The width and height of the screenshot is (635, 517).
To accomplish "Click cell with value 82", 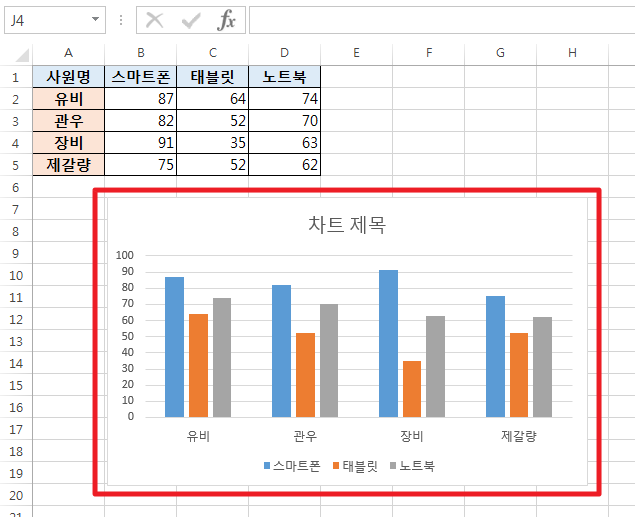I will pyautogui.click(x=141, y=121).
